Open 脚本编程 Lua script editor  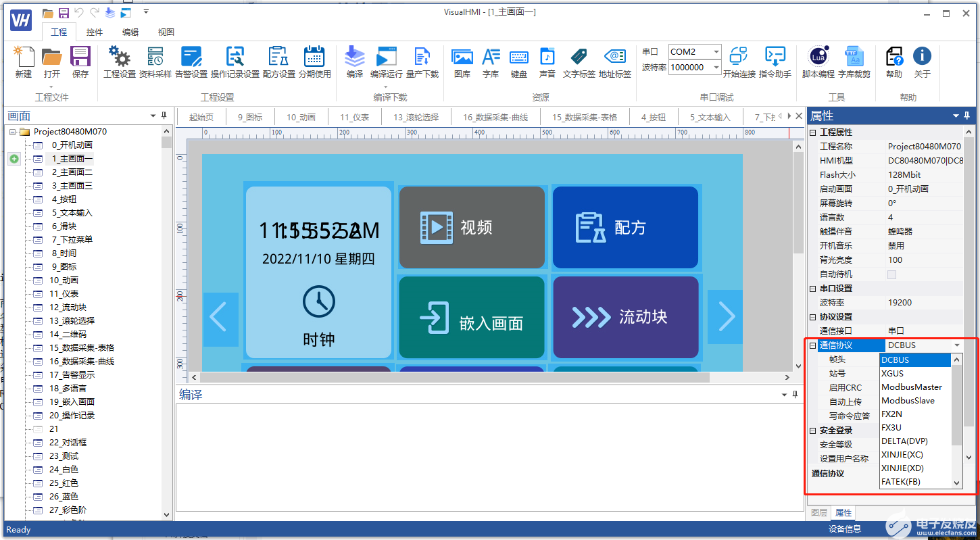click(x=818, y=62)
